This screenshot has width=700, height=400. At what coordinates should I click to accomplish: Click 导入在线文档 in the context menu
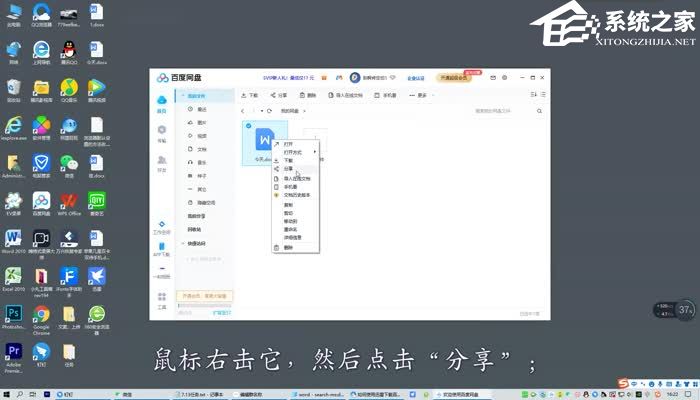coord(297,179)
